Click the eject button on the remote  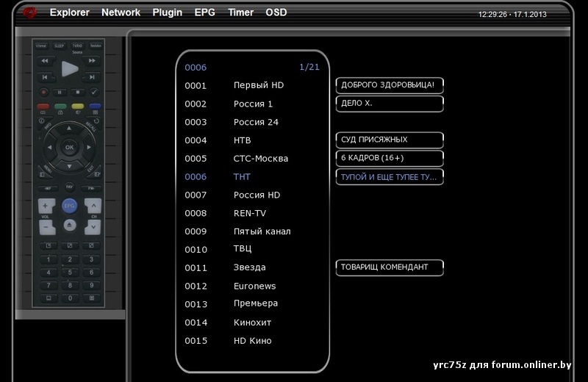70,225
